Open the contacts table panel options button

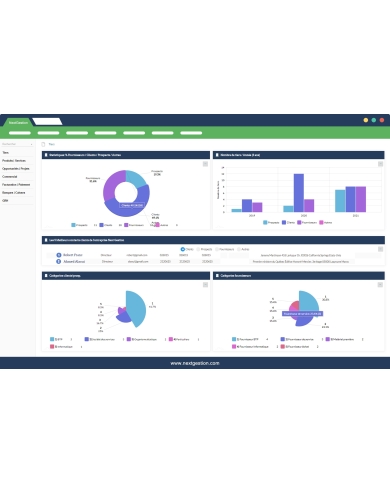point(380,249)
